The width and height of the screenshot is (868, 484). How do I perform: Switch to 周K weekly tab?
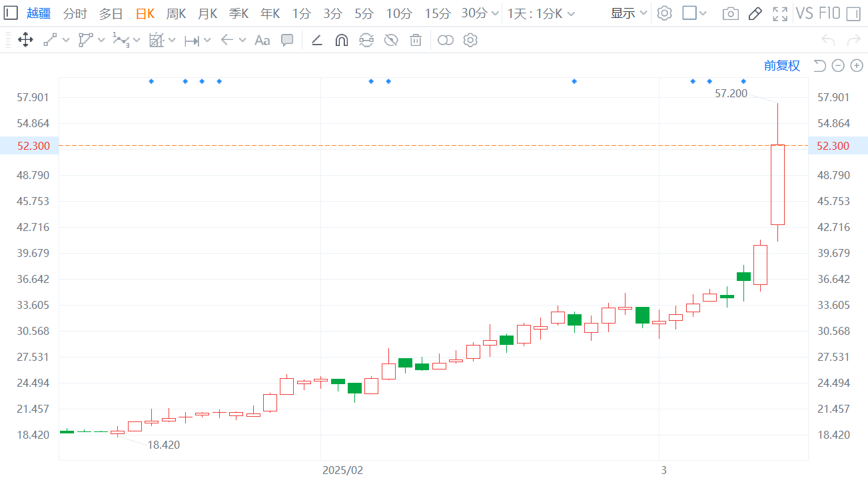[x=176, y=13]
